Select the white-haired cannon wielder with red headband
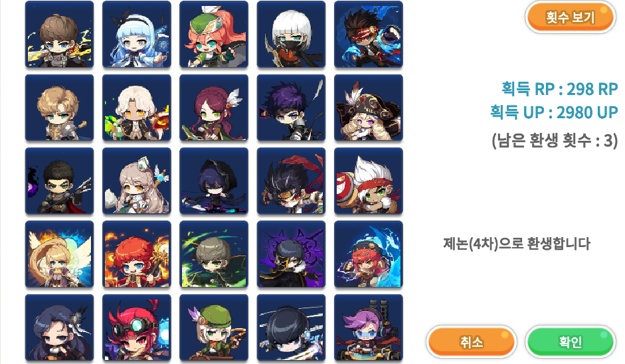Image resolution: width=625 pixels, height=364 pixels. click(369, 181)
